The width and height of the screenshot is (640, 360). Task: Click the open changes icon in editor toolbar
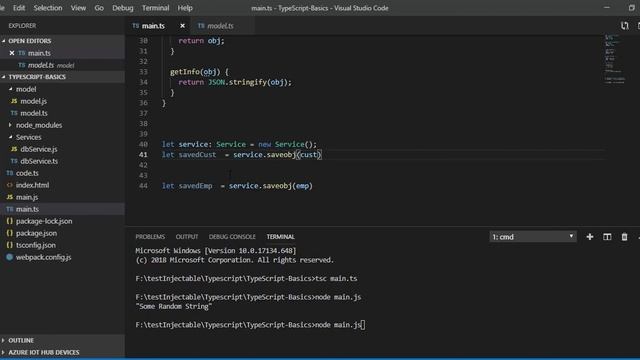point(624,26)
